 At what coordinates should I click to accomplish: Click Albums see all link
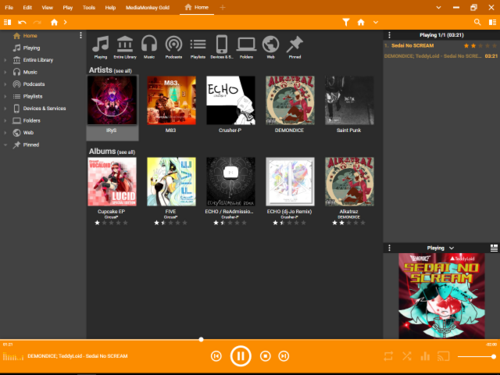tap(126, 152)
